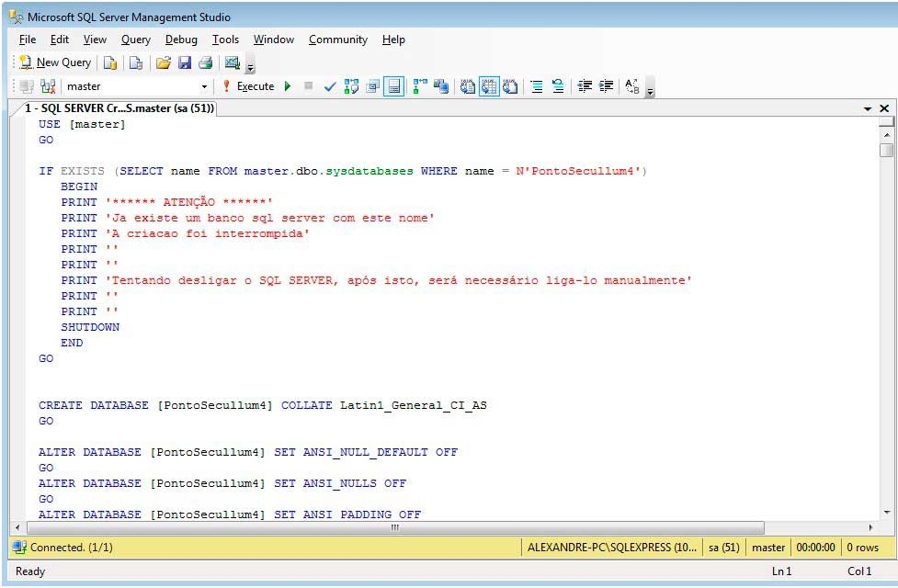
Task: Select the SQL SERVER Cr...S.master document tab
Action: [118, 108]
